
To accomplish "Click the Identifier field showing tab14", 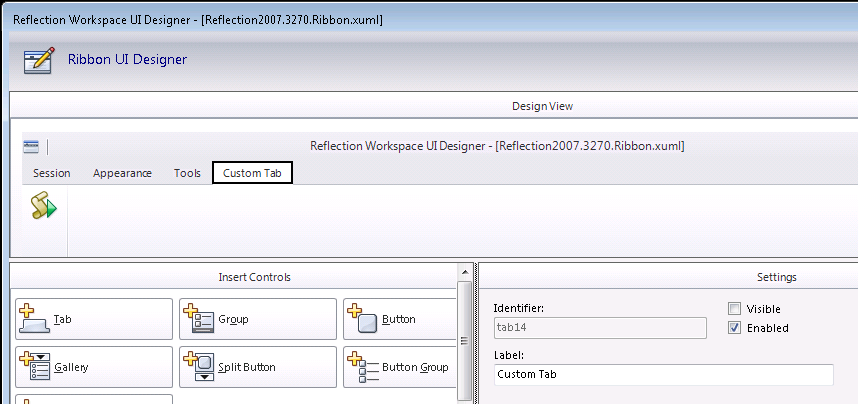I will 600,328.
